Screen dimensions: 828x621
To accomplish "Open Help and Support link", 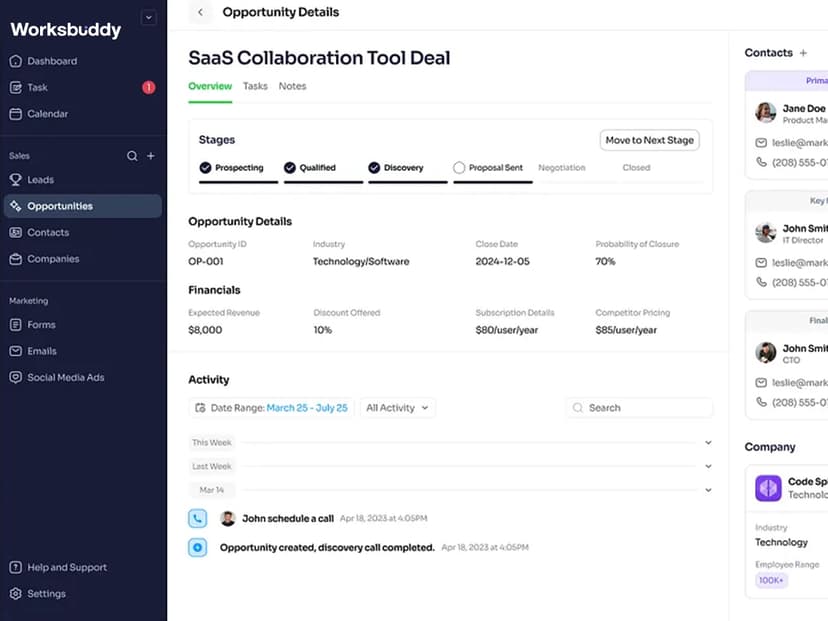I will point(67,568).
